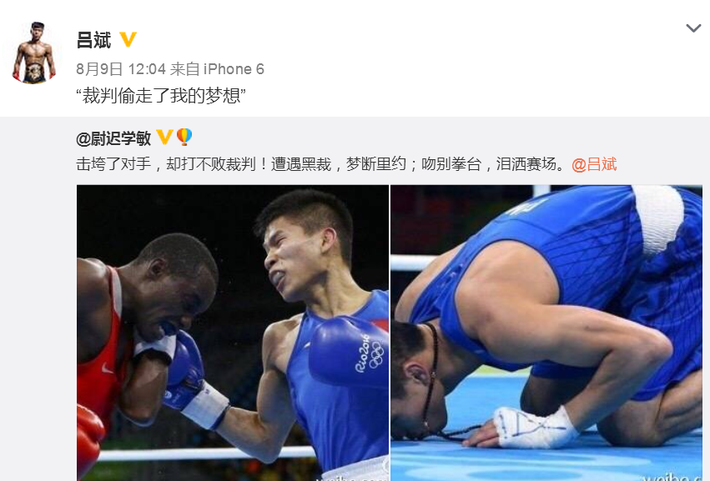This screenshot has height=481, width=710.
Task: Open the post timestamp 8月9日 12:04
Action: [121, 69]
